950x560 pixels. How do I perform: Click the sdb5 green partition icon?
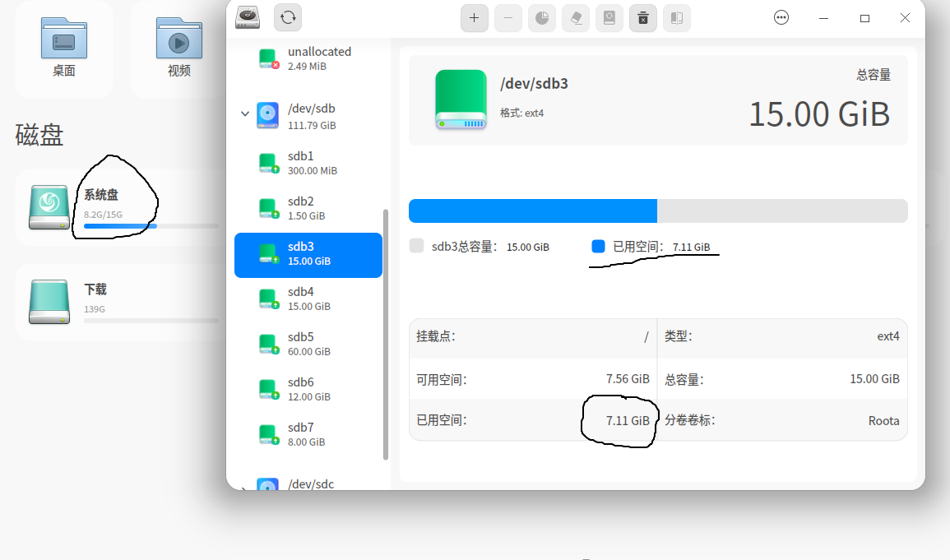[269, 344]
